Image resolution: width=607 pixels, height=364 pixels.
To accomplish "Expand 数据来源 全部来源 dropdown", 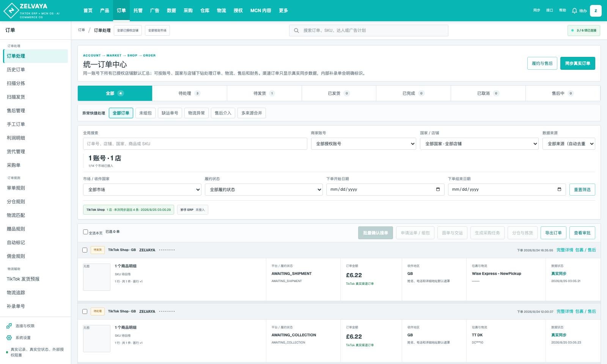I will pyautogui.click(x=569, y=144).
